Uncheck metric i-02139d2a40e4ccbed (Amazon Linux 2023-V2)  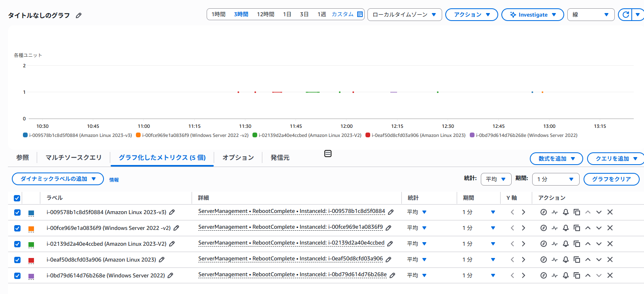[x=17, y=244]
